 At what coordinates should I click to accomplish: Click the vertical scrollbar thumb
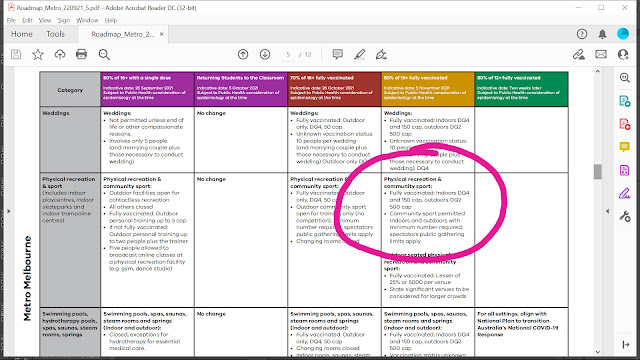pyautogui.click(x=598, y=171)
